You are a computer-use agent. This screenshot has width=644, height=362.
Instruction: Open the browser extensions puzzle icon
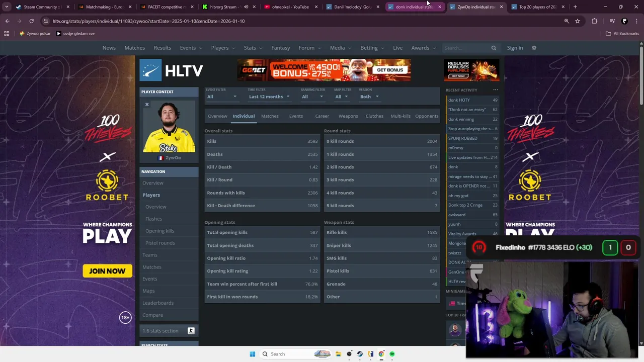(x=595, y=21)
